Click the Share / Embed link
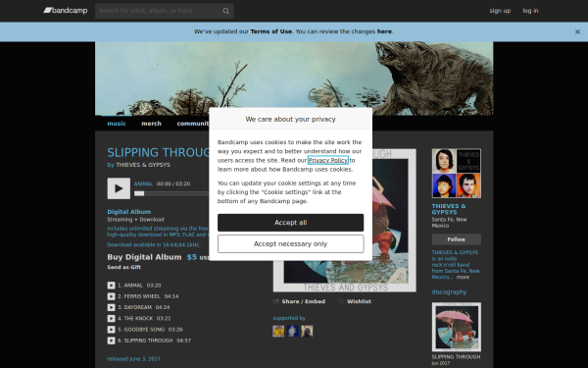Image resolution: width=588 pixels, height=368 pixels. pos(304,301)
